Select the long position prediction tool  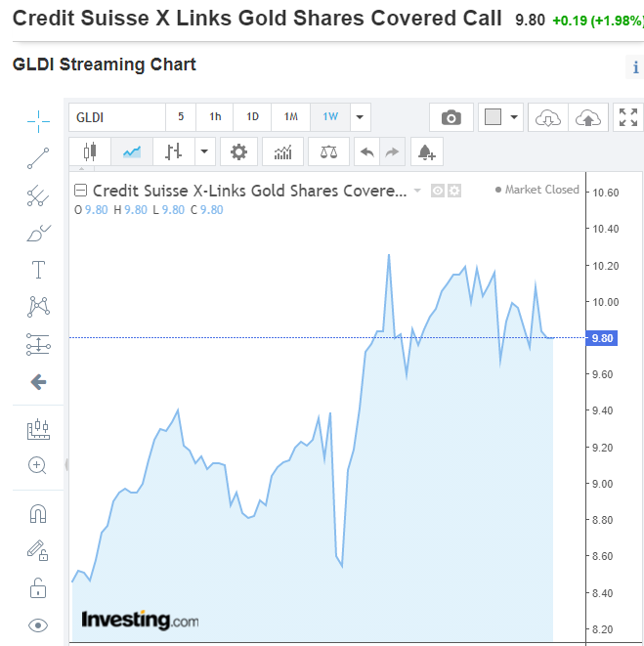tap(38, 344)
